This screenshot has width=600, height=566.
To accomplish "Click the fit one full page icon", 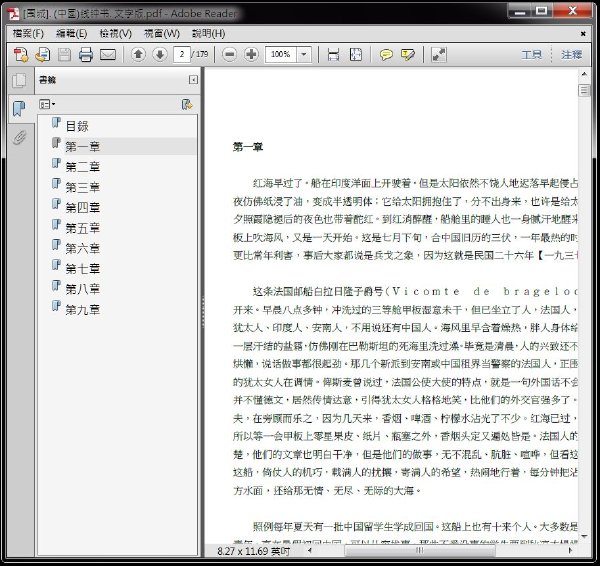I will click(x=356, y=54).
